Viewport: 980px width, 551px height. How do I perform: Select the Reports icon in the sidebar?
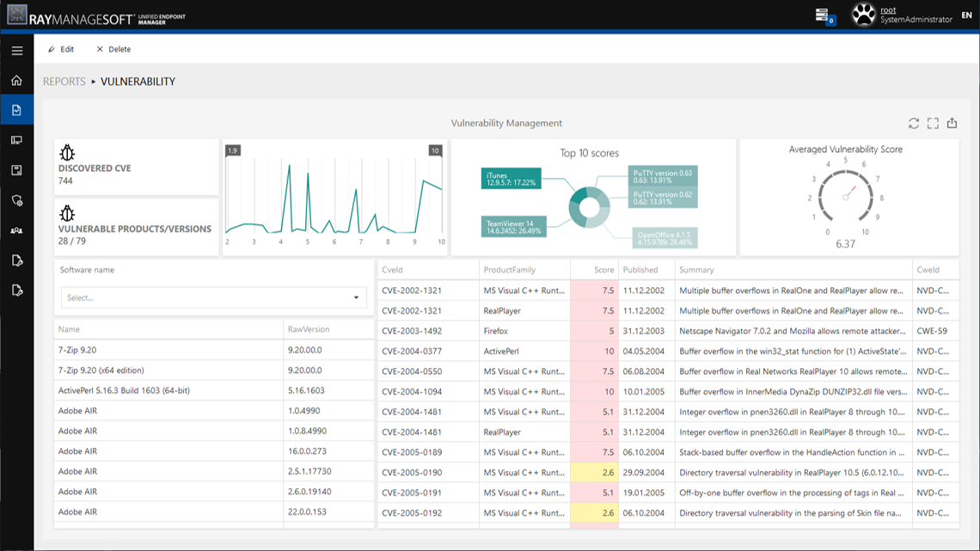pyautogui.click(x=16, y=109)
